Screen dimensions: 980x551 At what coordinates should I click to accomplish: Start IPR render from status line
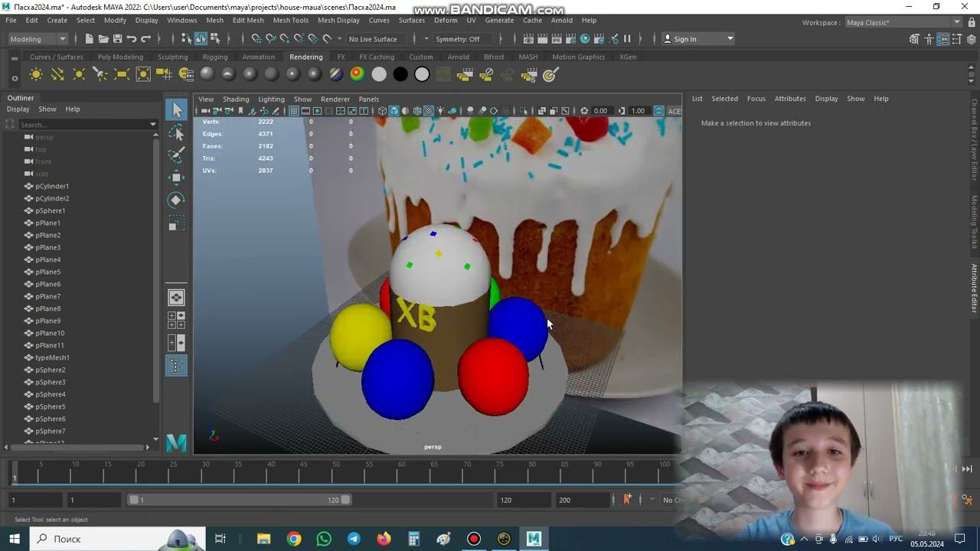point(557,39)
